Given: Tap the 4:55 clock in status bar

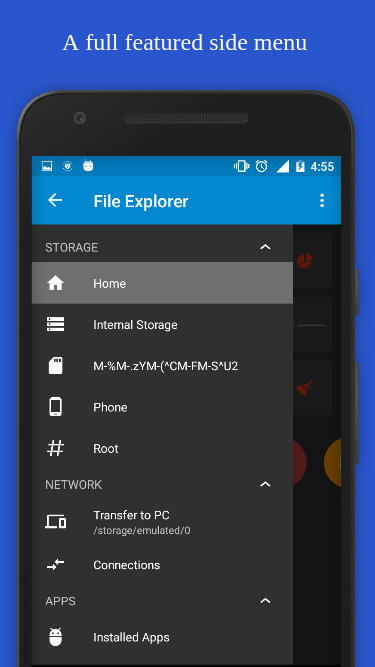Looking at the screenshot, I should click(x=322, y=166).
